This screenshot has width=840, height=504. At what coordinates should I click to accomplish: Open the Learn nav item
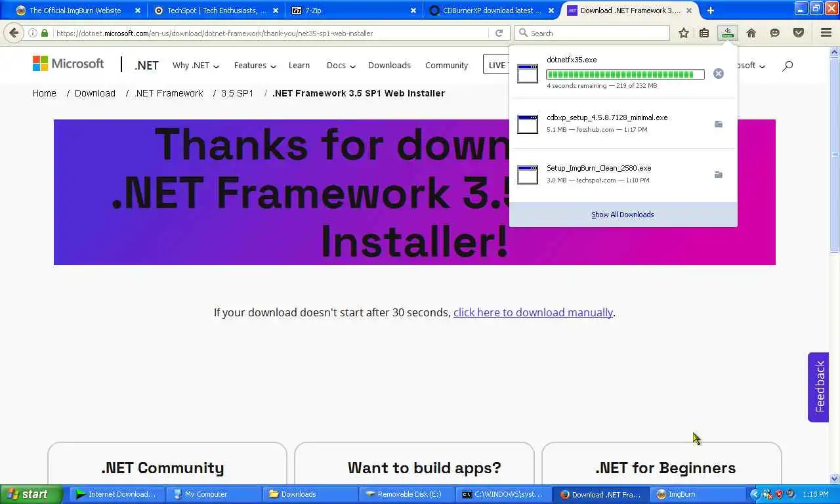coord(299,65)
